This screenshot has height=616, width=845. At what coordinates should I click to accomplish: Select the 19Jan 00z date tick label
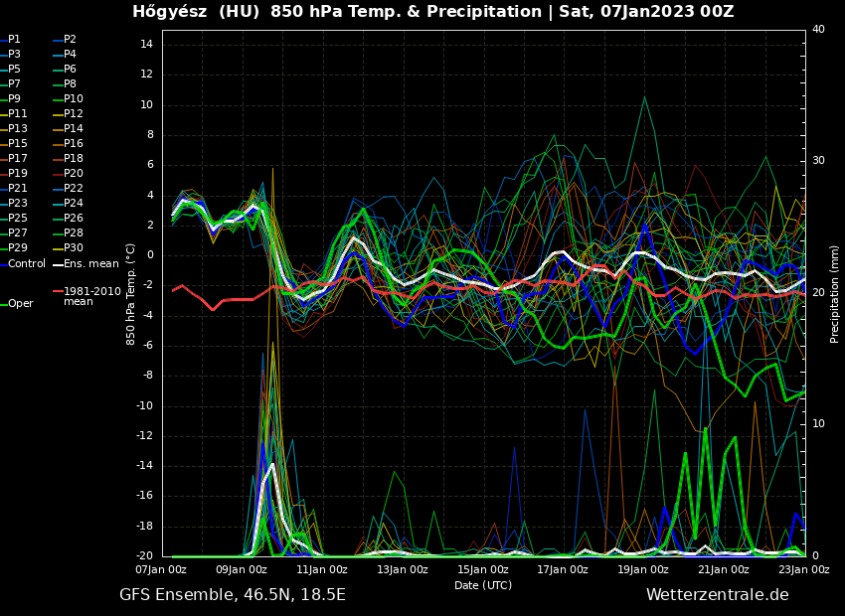pyautogui.click(x=643, y=570)
